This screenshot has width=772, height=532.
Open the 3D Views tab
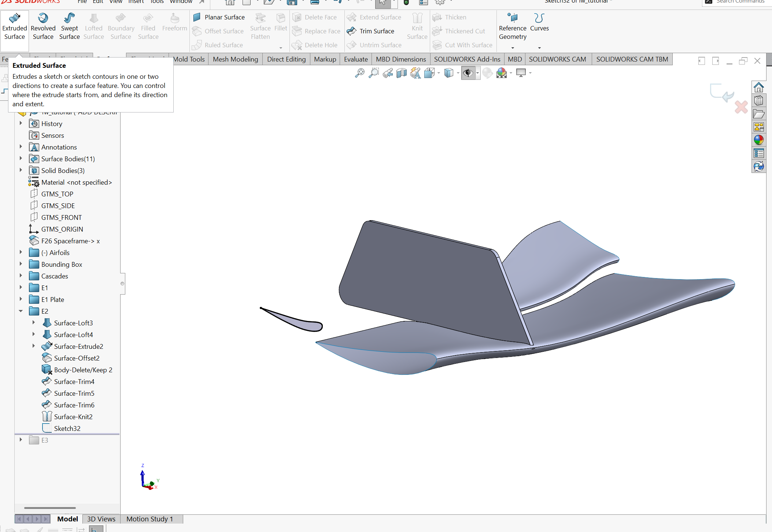pos(101,519)
